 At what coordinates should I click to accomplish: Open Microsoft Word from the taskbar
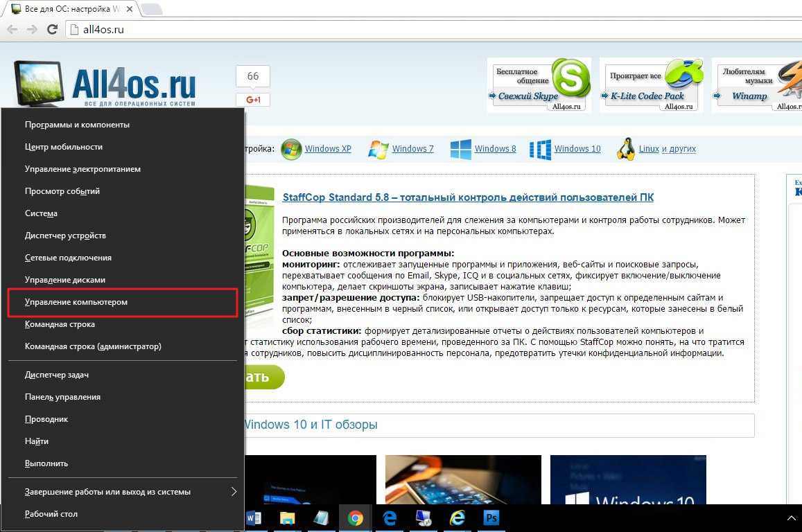(254, 518)
